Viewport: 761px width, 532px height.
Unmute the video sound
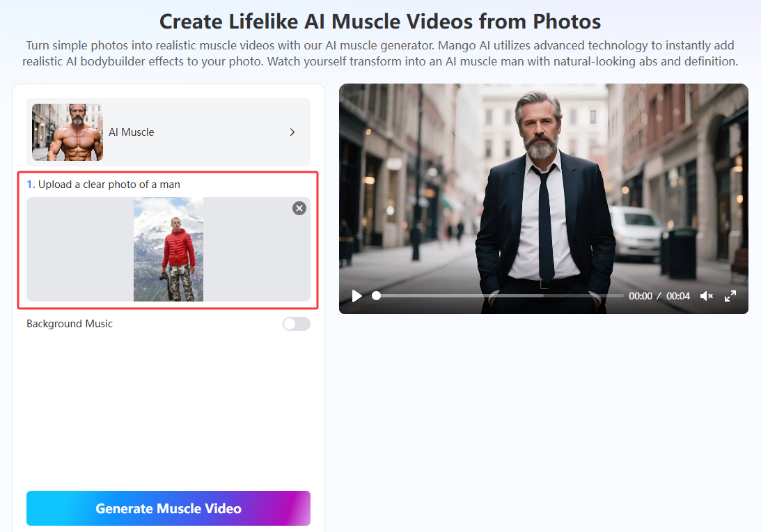pos(706,296)
